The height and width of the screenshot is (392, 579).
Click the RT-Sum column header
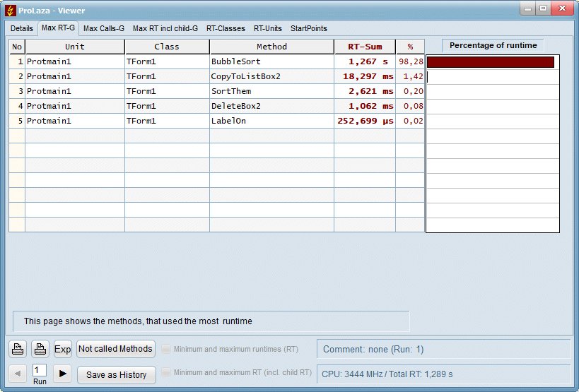point(364,47)
